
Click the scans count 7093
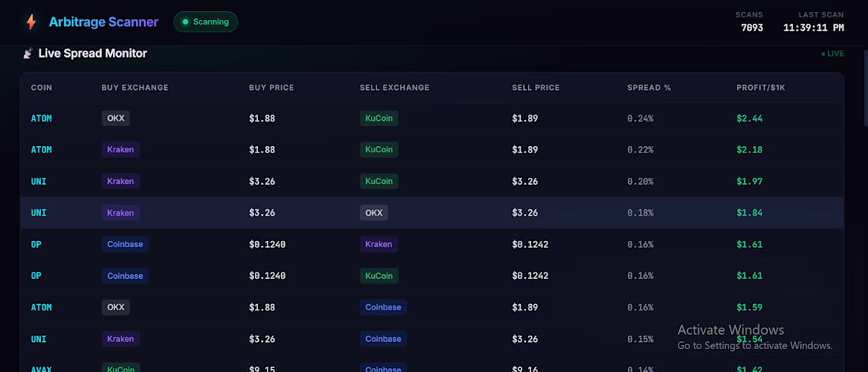click(752, 28)
